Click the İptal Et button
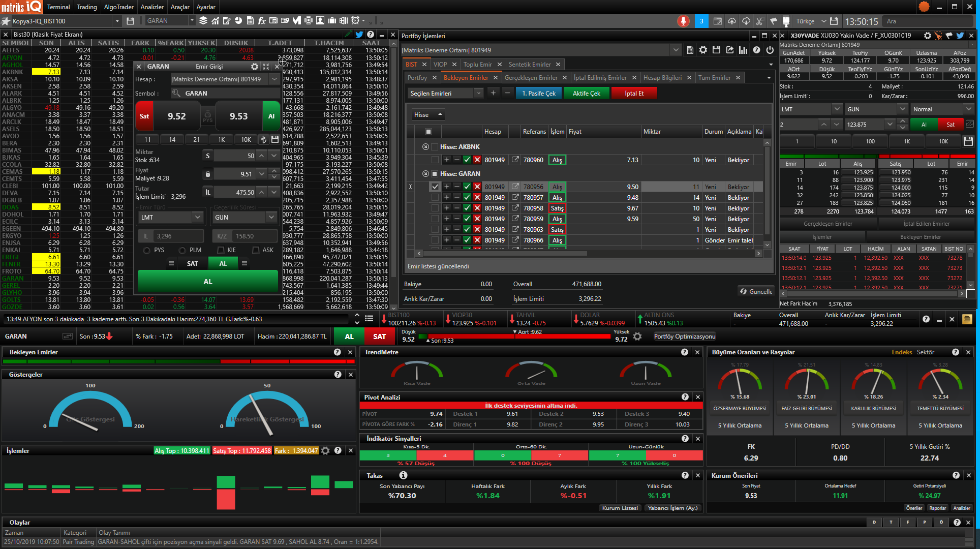 point(634,93)
